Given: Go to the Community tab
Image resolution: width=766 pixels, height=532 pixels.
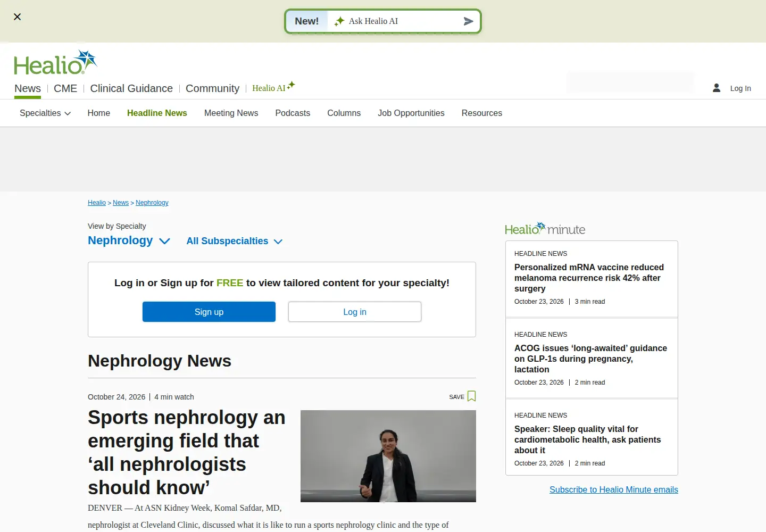Looking at the screenshot, I should 212,88.
